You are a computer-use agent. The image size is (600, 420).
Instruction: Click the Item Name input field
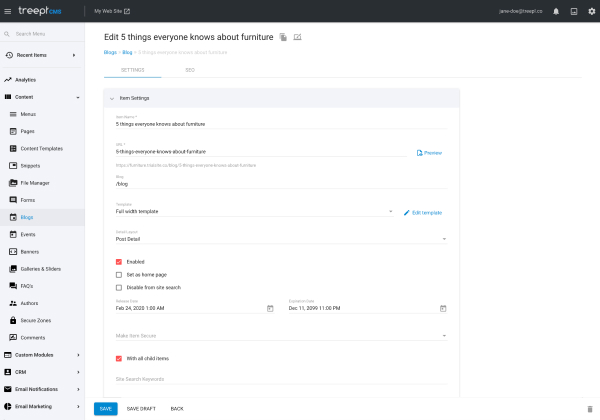(x=281, y=124)
